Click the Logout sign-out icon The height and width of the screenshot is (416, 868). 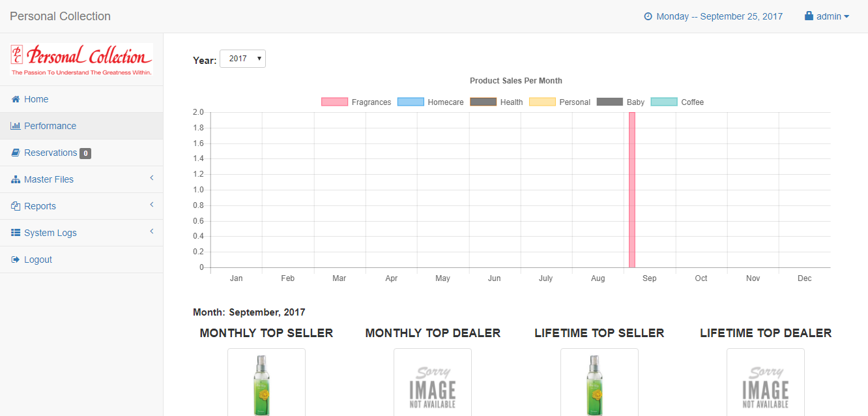(16, 260)
